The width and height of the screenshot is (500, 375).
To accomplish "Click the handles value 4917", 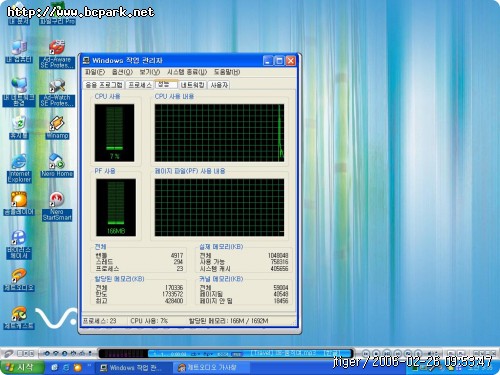I will [x=177, y=256].
